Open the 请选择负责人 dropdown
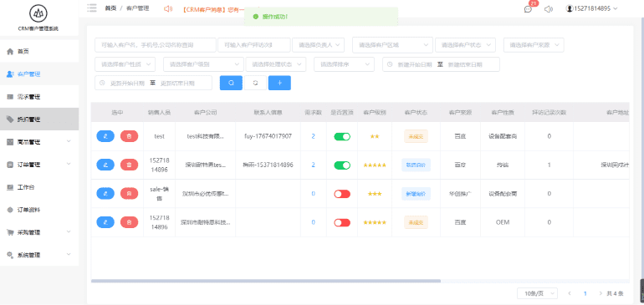644x305 pixels. (319, 45)
